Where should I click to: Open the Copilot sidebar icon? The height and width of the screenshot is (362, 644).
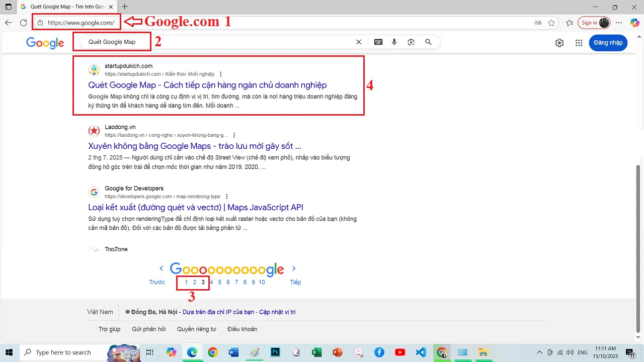pyautogui.click(x=635, y=23)
